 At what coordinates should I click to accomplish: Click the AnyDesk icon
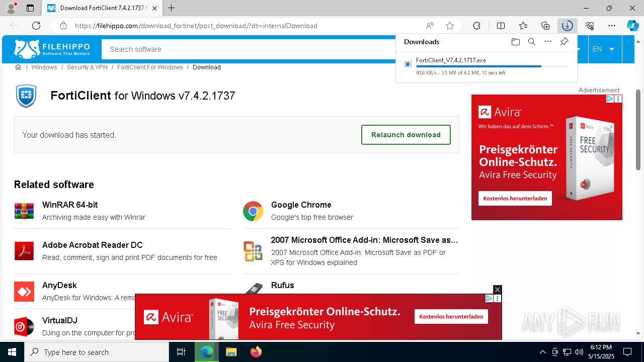point(24,292)
